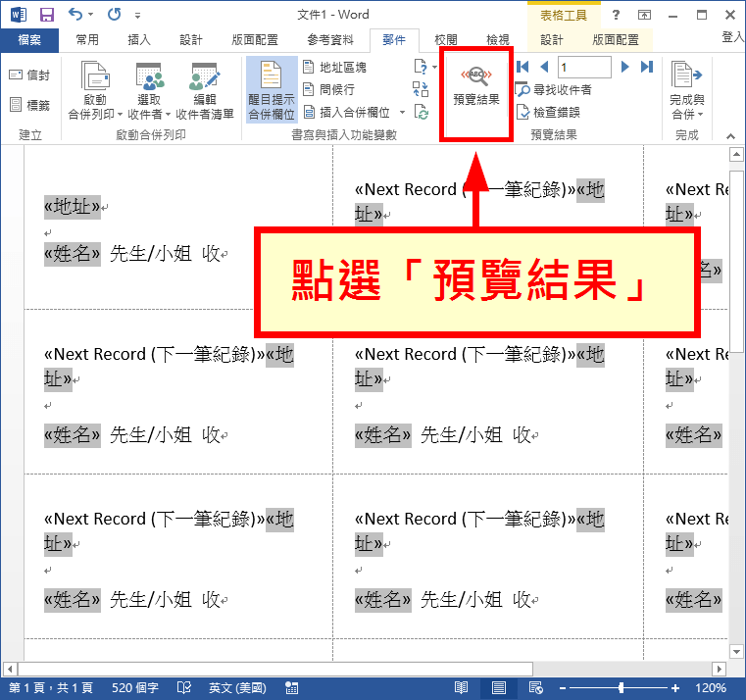Open 選取收件者 dropdown
The image size is (746, 700).
[149, 90]
